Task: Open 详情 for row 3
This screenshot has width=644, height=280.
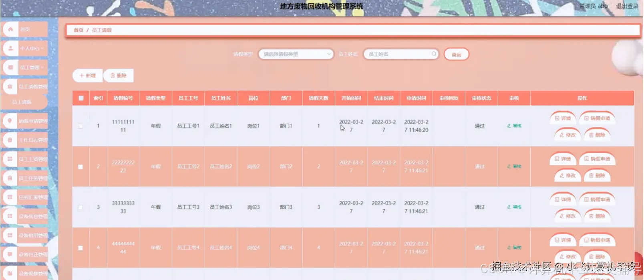Action: [x=563, y=199]
